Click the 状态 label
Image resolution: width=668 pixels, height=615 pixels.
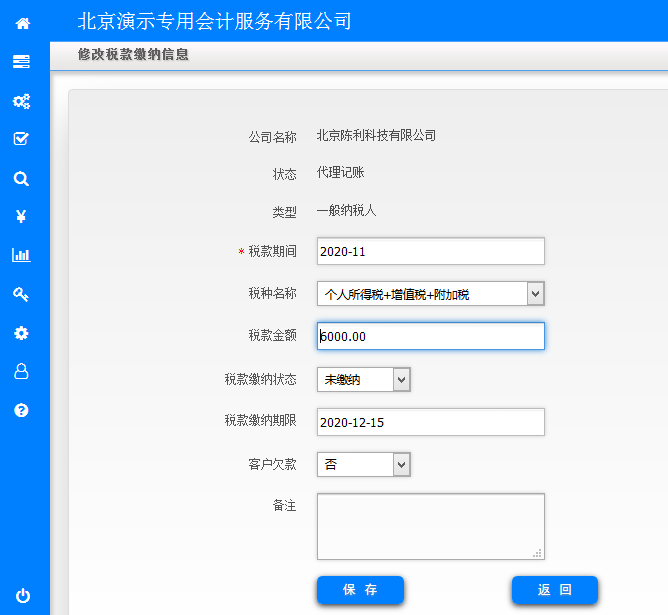(x=284, y=174)
